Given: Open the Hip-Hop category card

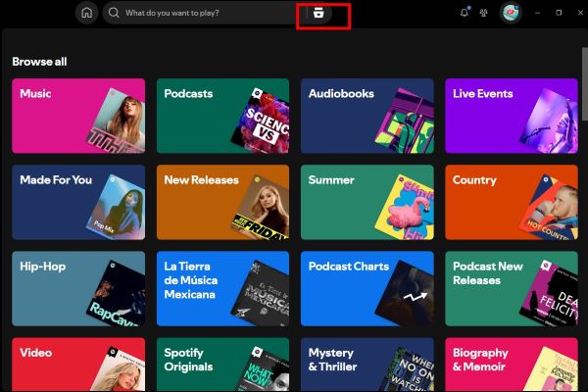Looking at the screenshot, I should coord(78,288).
